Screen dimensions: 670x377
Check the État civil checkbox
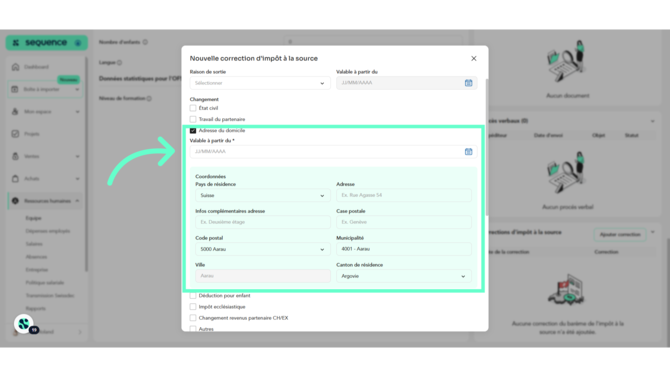click(x=193, y=108)
